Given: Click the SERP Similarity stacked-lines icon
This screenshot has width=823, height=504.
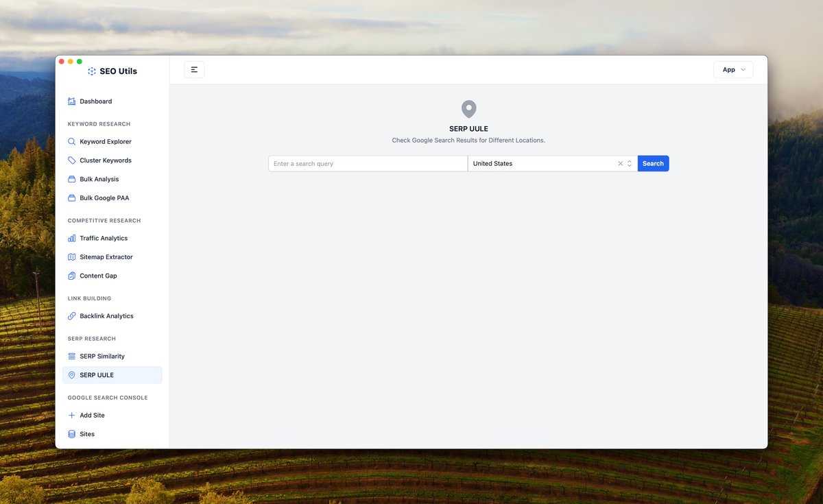Looking at the screenshot, I should 72,357.
